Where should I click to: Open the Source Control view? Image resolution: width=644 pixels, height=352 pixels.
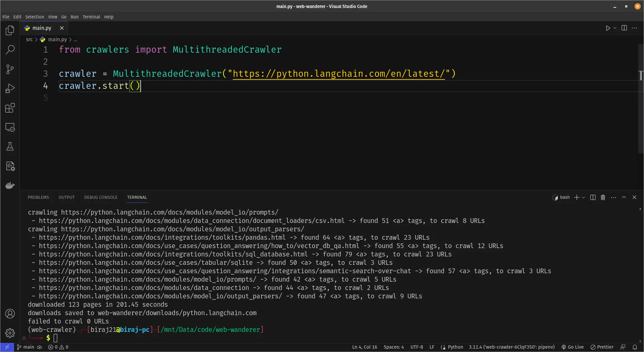point(10,69)
